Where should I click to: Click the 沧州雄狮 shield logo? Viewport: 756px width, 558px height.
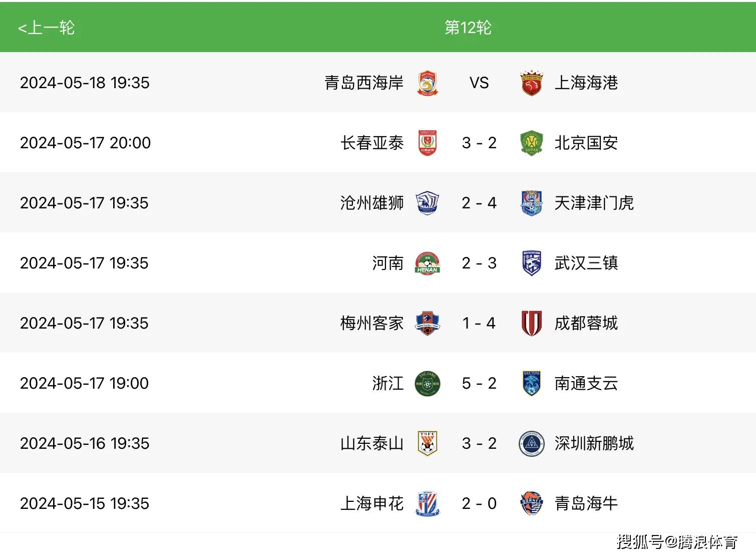click(x=428, y=203)
